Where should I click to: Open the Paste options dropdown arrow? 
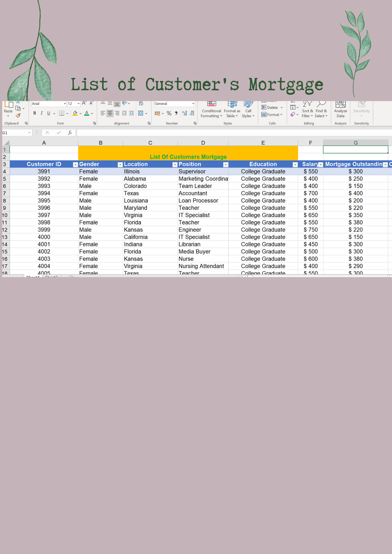pyautogui.click(x=8, y=116)
